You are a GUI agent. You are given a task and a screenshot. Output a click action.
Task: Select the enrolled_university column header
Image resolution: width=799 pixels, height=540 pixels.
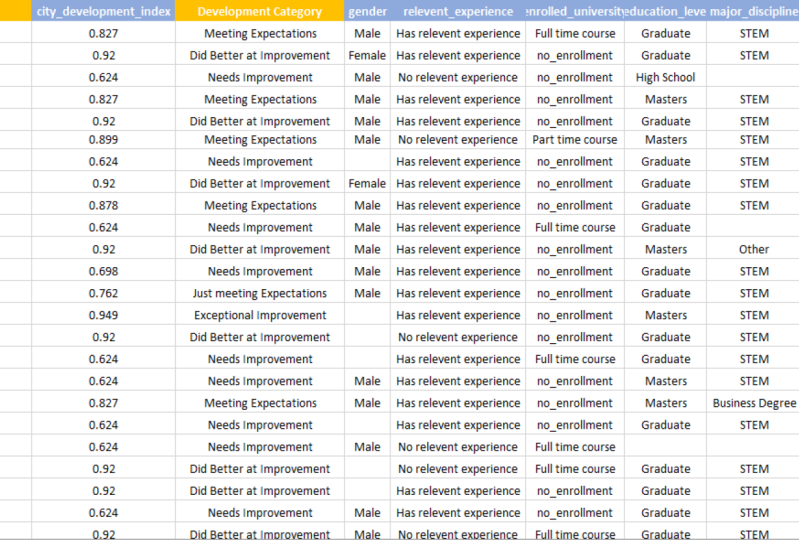pyautogui.click(x=575, y=11)
